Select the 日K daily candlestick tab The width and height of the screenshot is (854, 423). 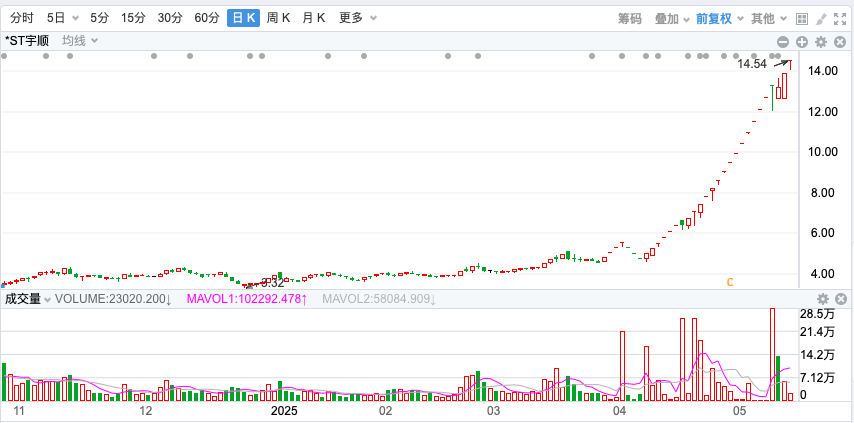243,18
